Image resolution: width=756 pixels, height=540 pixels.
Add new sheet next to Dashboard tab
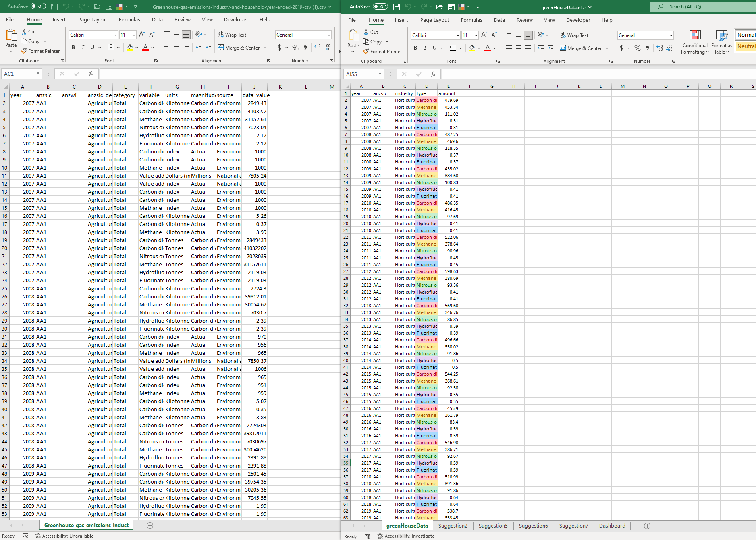coord(647,526)
